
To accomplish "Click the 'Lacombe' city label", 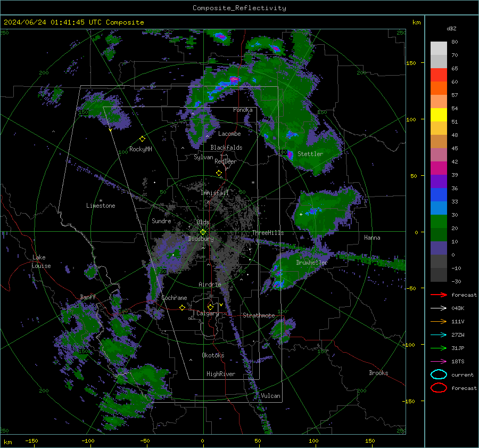I will [x=229, y=134].
